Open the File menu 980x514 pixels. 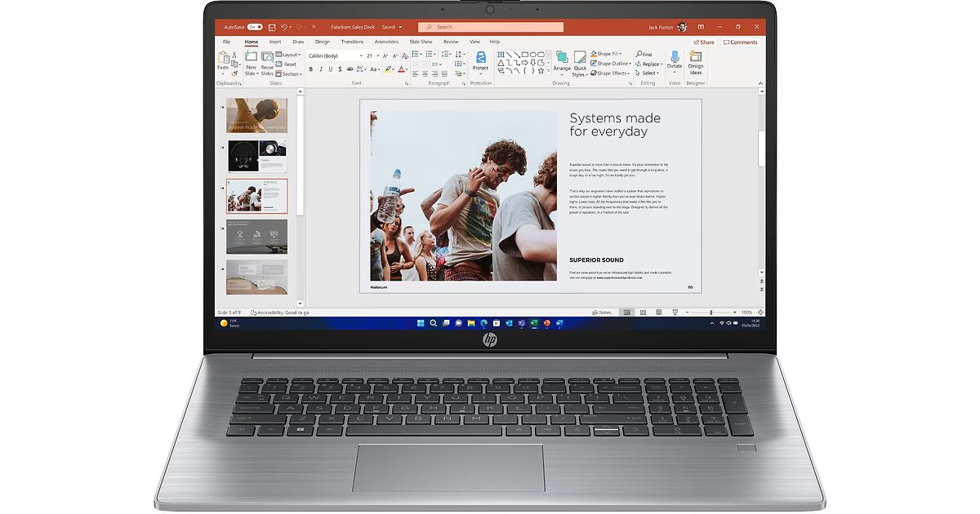tap(227, 42)
